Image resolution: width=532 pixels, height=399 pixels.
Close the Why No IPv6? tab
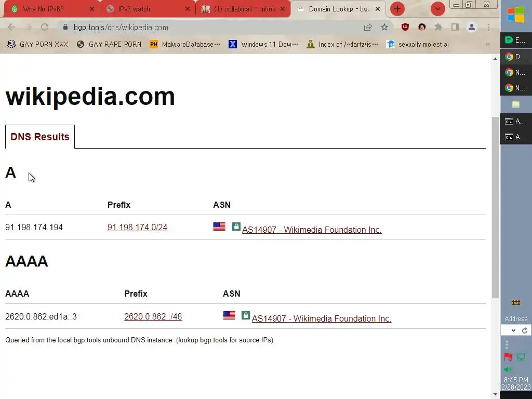pyautogui.click(x=91, y=9)
